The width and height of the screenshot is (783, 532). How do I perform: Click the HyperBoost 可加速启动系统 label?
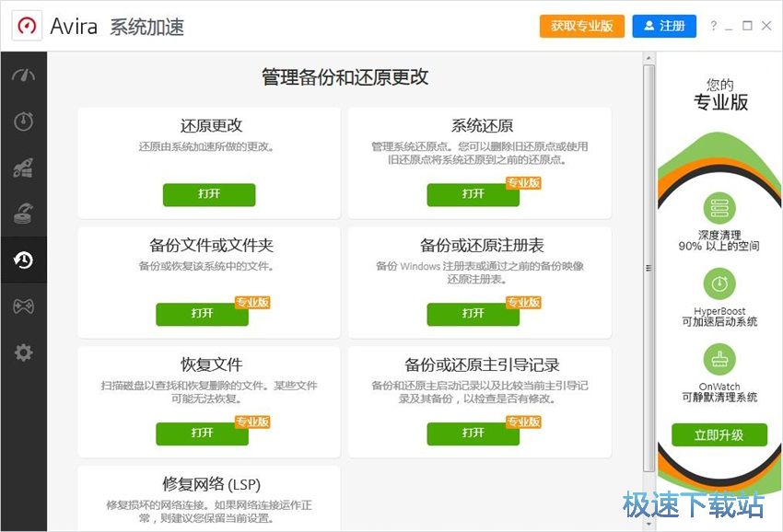719,317
